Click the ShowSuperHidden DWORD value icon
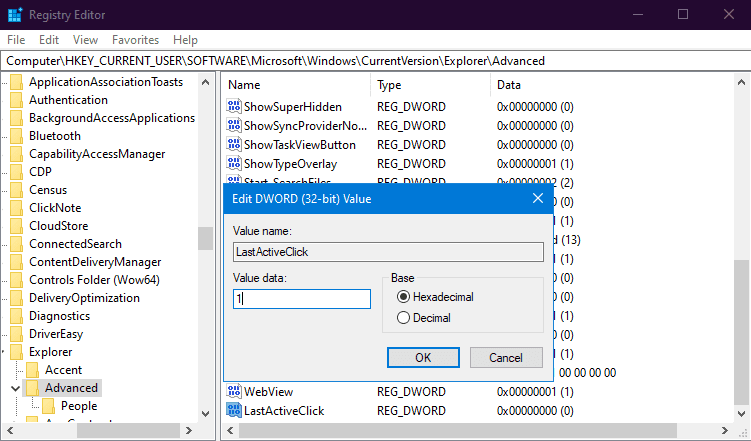 [x=234, y=106]
